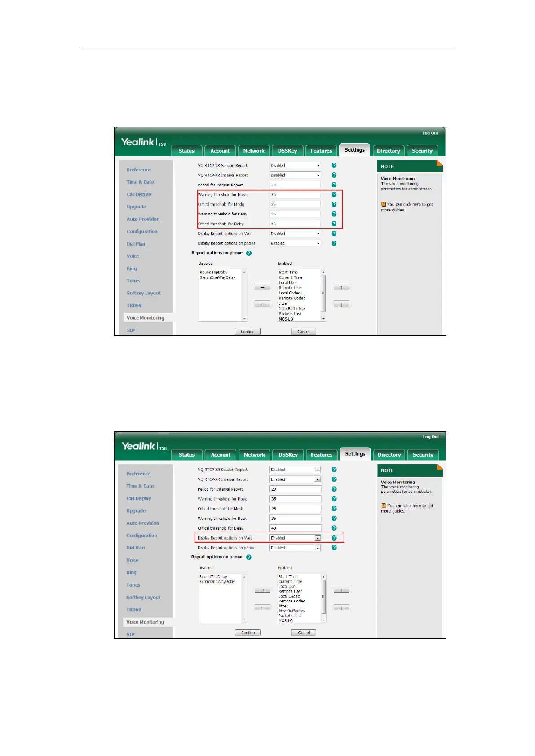This screenshot has height=756, width=535.
Task: Select RoundTripDelay in Disabled list, upper screenshot
Action: 214,272
